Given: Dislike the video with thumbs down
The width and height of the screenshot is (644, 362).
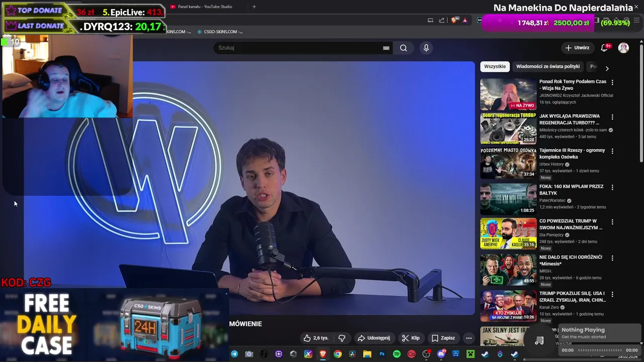Looking at the screenshot, I should coord(342,338).
